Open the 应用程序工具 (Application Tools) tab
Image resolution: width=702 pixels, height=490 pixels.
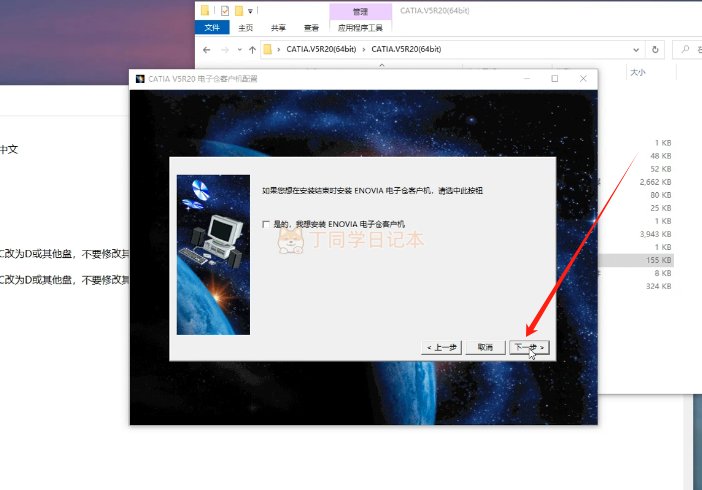coord(359,28)
